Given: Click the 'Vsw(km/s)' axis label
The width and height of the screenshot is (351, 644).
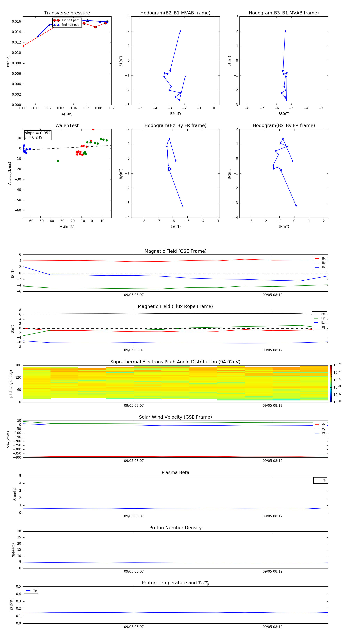Looking at the screenshot, I should click(x=8, y=439).
